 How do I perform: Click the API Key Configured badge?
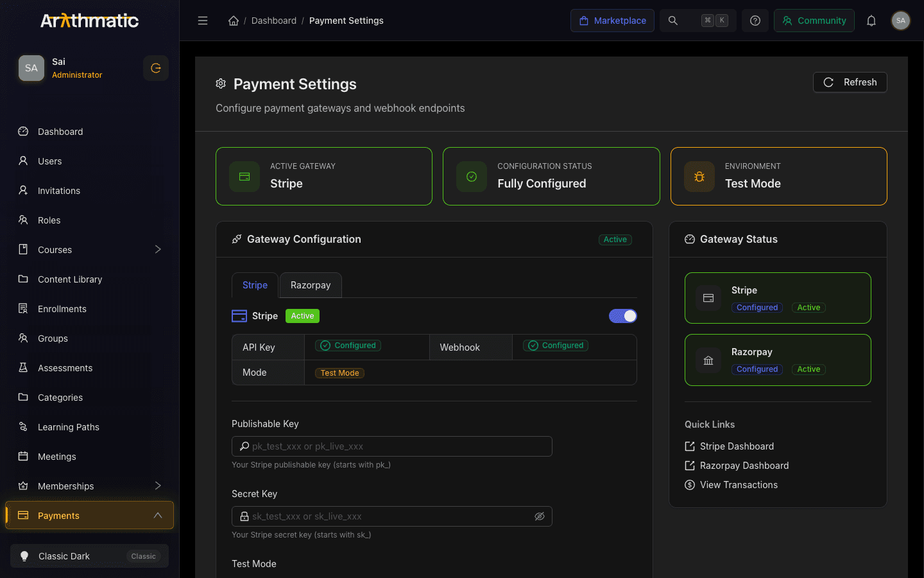coord(348,346)
